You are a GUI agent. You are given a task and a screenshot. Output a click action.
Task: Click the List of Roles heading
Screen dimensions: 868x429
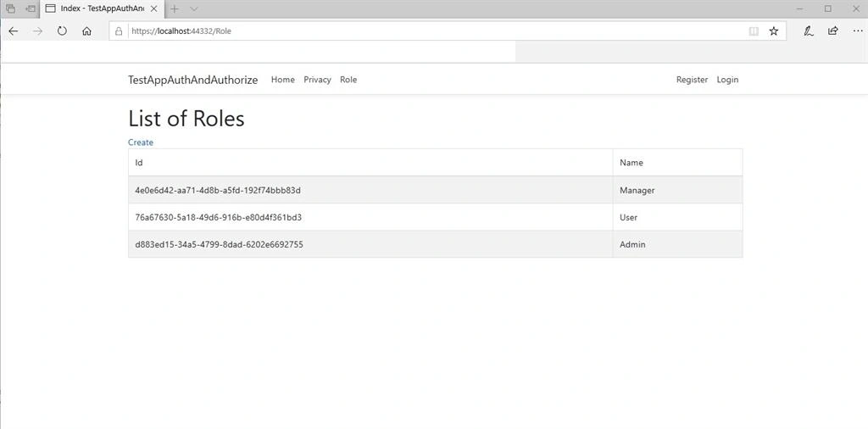[x=186, y=119]
